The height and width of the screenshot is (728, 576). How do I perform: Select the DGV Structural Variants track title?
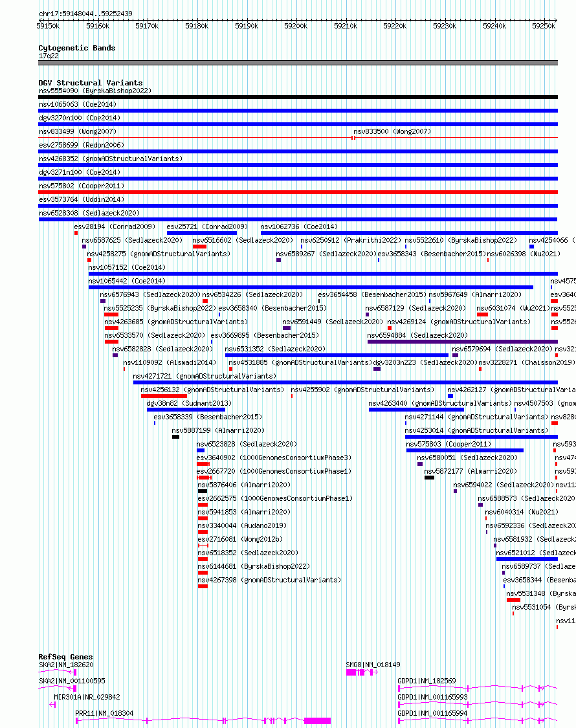coord(90,83)
